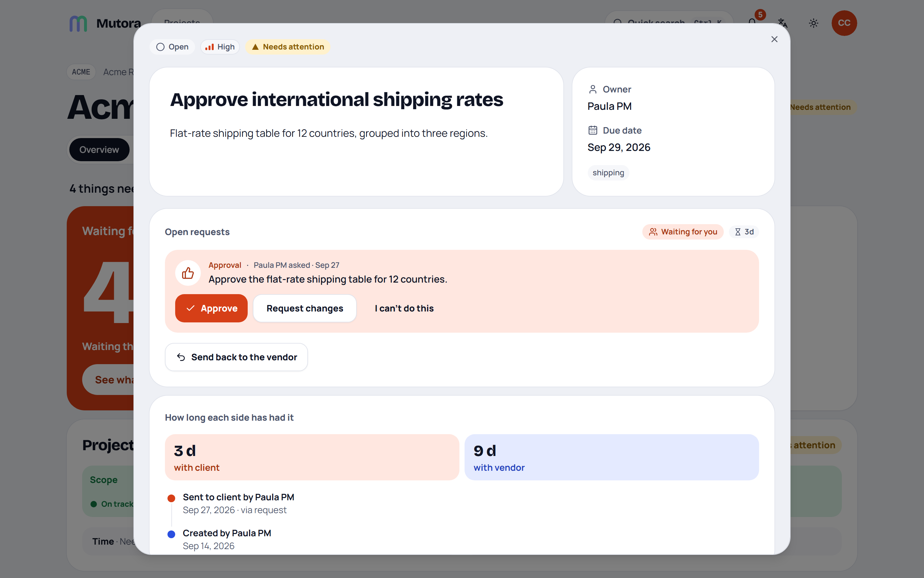Click the Waiting for you badge
The width and height of the screenshot is (924, 578).
(683, 232)
